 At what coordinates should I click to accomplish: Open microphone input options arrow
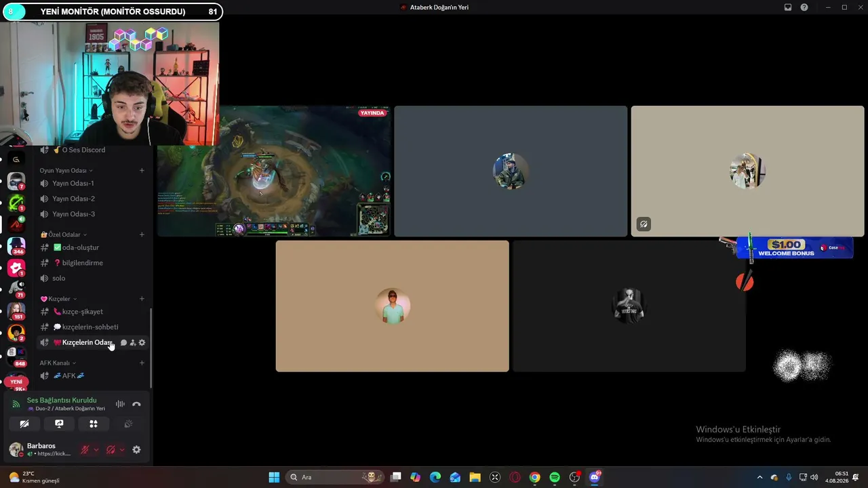pos(96,449)
